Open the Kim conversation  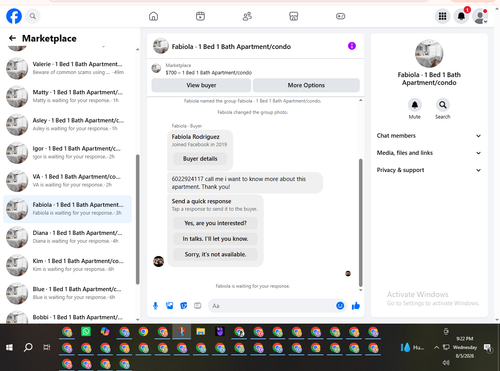[x=67, y=265]
